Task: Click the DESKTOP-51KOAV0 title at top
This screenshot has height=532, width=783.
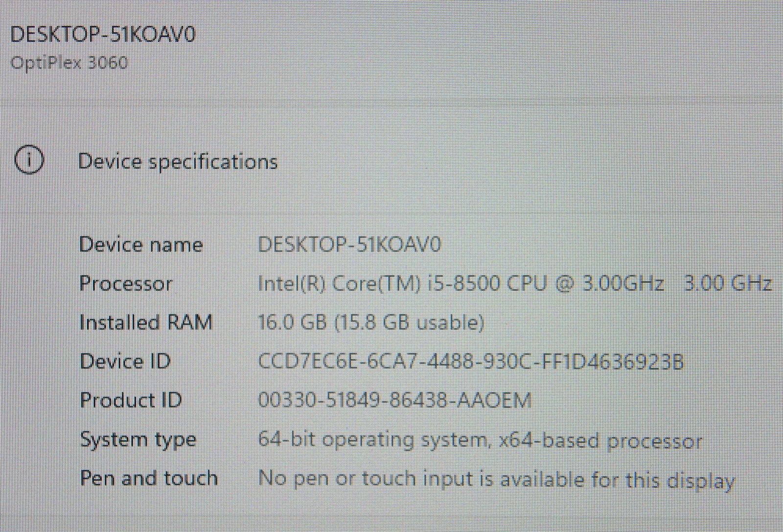Action: point(103,34)
